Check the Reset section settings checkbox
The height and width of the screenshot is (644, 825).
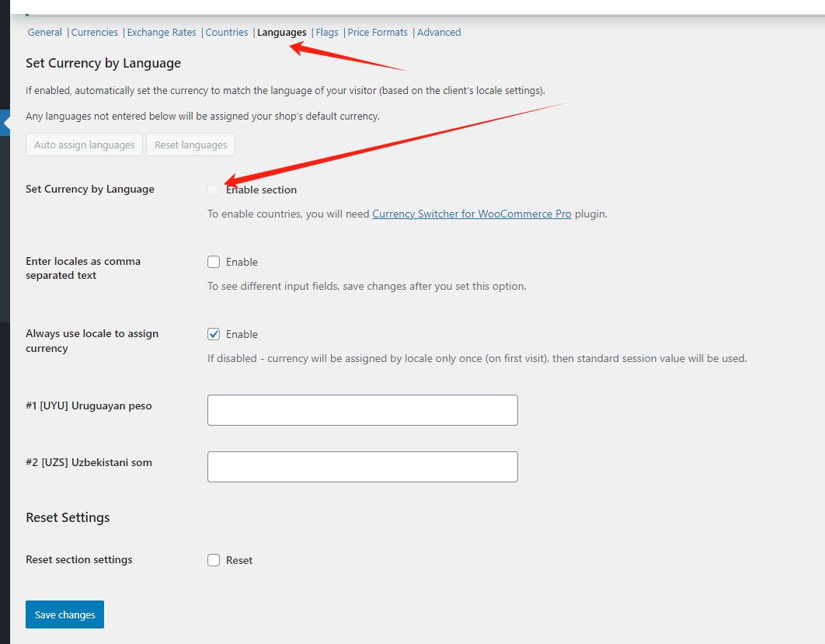tap(214, 560)
